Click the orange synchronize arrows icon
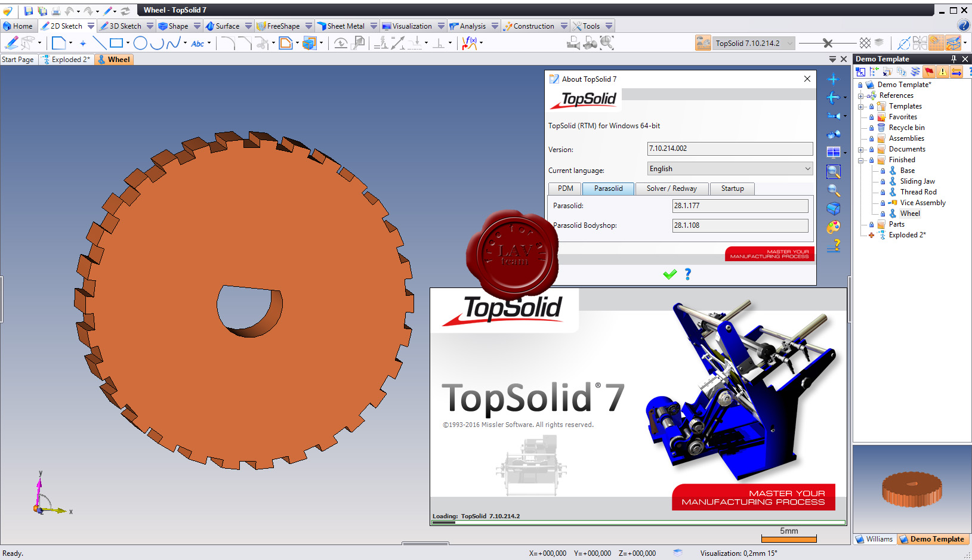 tap(956, 72)
